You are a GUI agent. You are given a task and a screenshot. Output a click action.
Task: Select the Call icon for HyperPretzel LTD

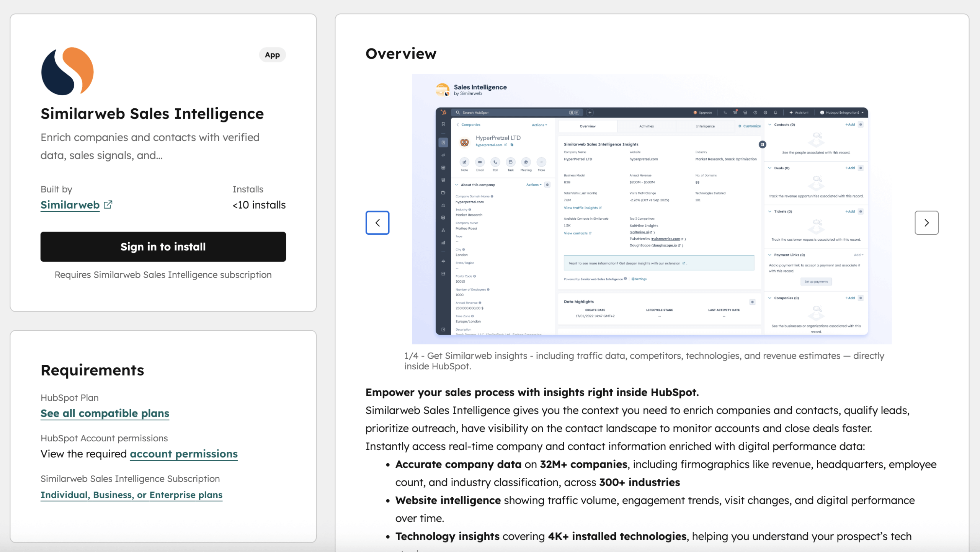495,162
